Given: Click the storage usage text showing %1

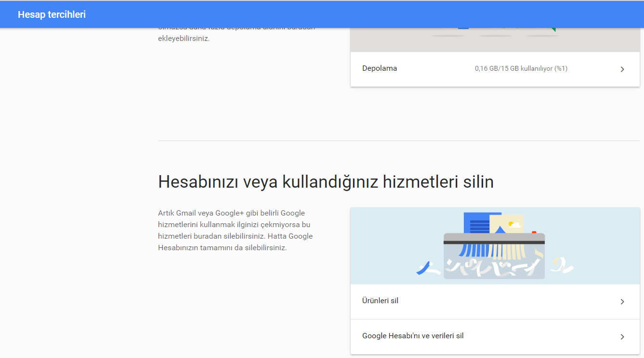Looking at the screenshot, I should tap(520, 68).
